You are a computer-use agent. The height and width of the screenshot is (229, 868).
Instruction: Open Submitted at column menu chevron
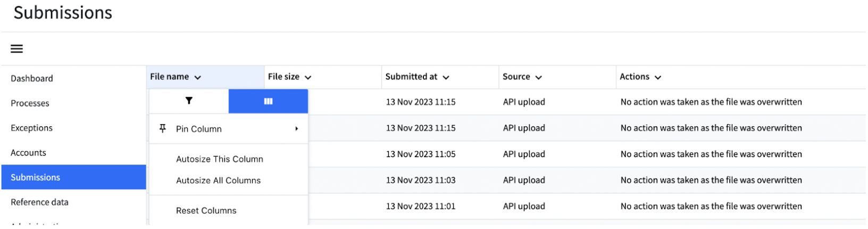tap(446, 77)
